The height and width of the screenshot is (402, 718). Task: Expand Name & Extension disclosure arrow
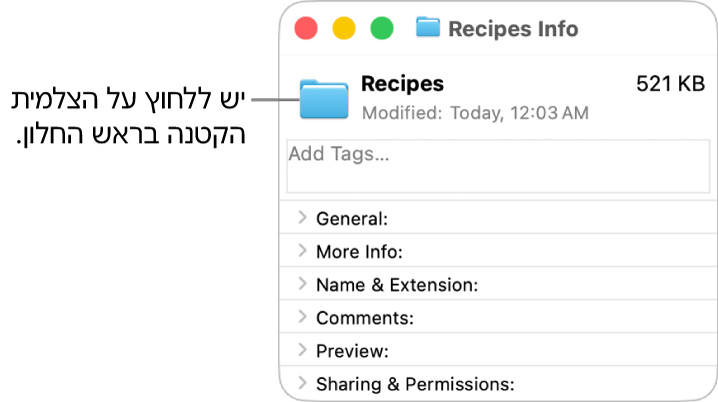pos(302,284)
